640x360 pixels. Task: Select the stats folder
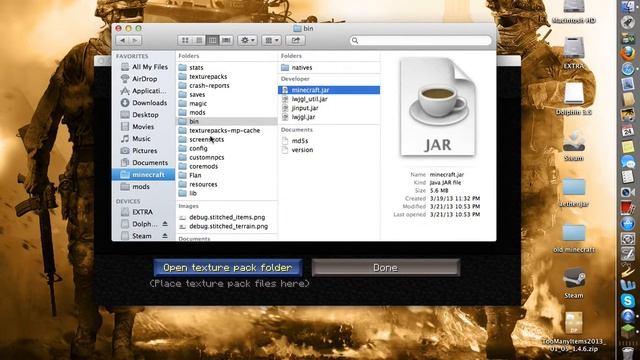[x=191, y=67]
